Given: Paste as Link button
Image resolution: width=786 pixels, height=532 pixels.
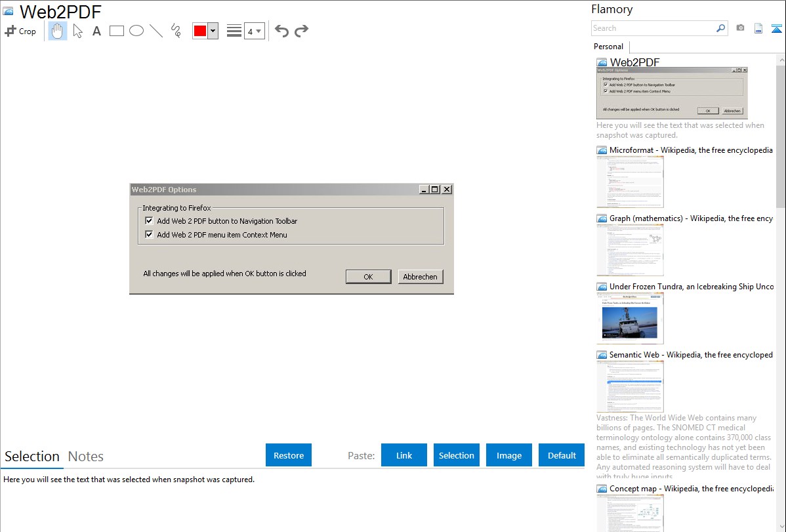Looking at the screenshot, I should (404, 455).
